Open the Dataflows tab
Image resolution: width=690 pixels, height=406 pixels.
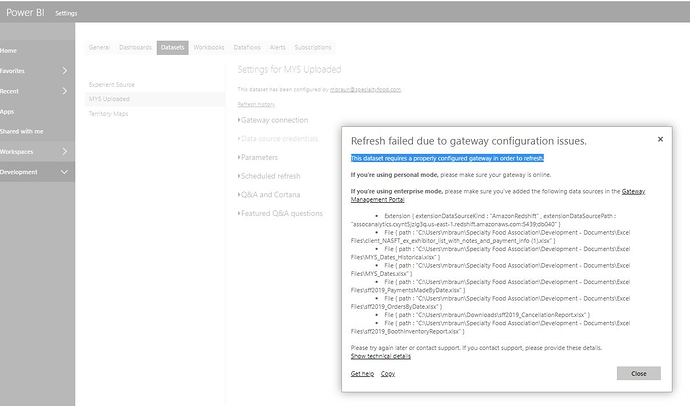pos(247,48)
